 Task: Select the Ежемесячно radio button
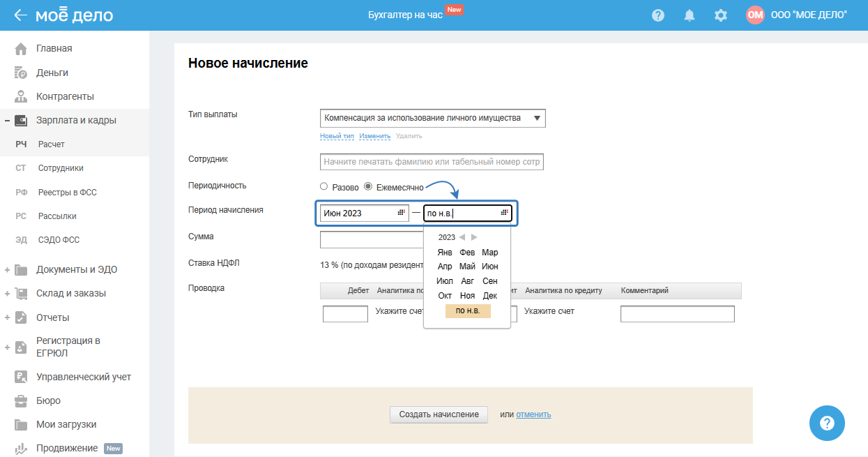pos(368,187)
